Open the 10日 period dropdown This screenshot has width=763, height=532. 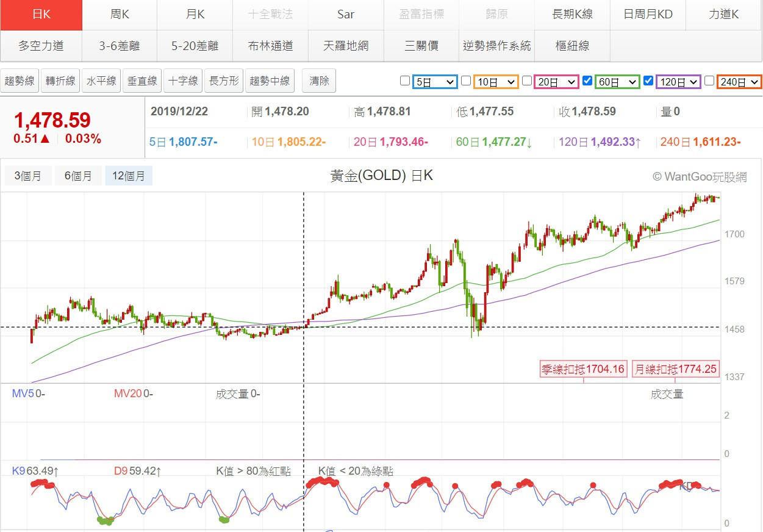pos(496,82)
